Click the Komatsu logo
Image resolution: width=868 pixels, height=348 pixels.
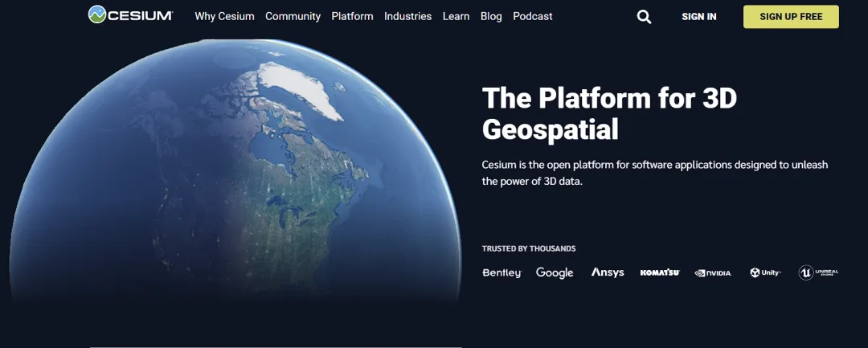click(659, 272)
